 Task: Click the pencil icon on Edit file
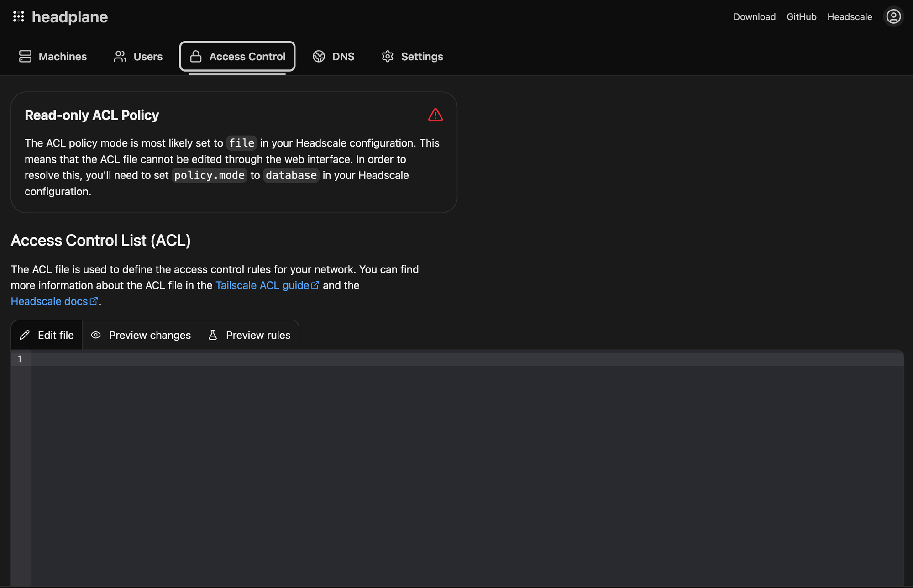pos(25,335)
